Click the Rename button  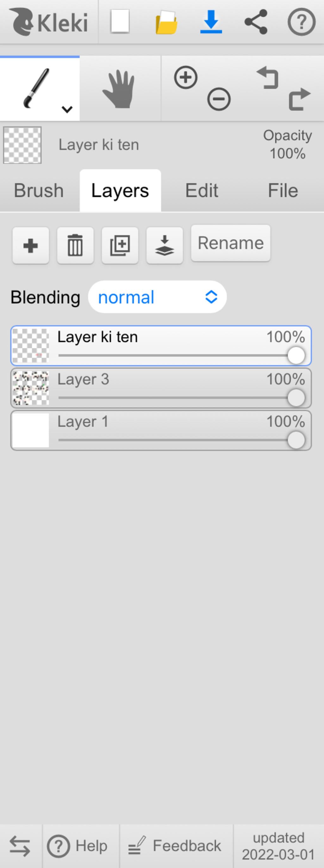[231, 243]
